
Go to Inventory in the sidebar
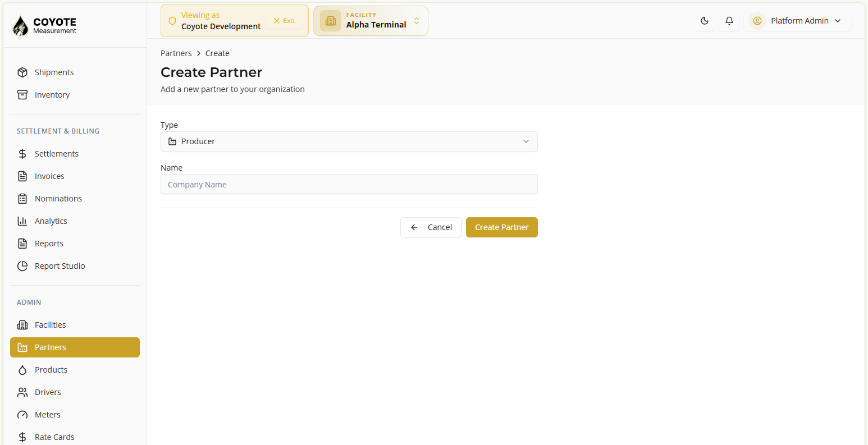pos(75,95)
